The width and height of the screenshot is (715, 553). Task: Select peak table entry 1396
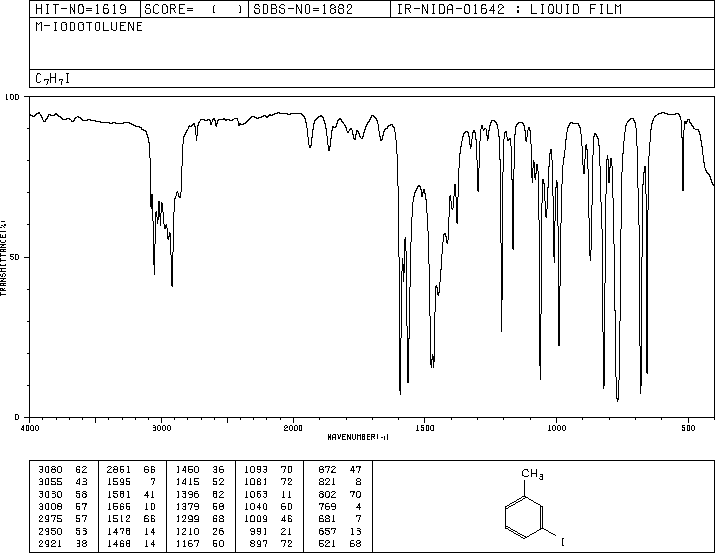point(187,494)
